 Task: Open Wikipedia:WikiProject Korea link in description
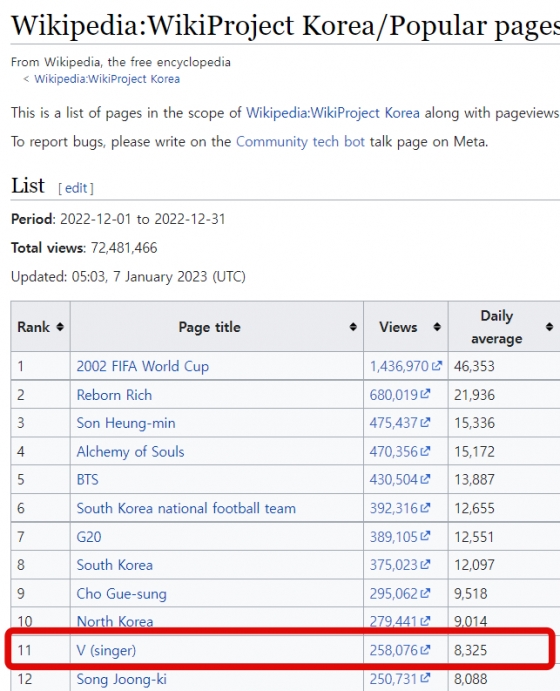point(333,113)
